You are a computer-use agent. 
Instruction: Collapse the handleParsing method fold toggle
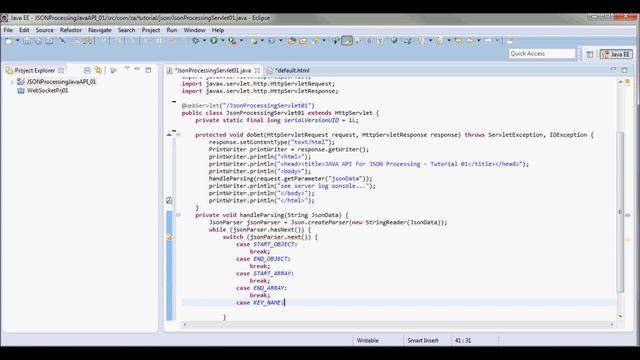click(178, 215)
